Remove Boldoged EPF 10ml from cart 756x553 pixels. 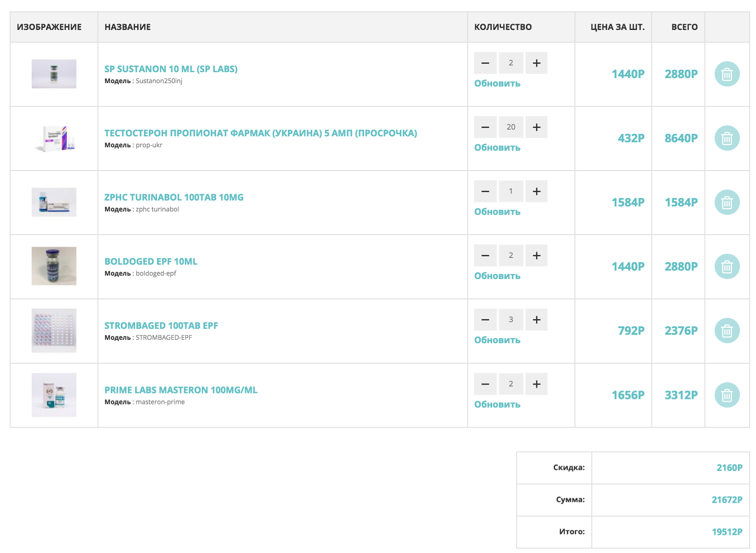(726, 267)
